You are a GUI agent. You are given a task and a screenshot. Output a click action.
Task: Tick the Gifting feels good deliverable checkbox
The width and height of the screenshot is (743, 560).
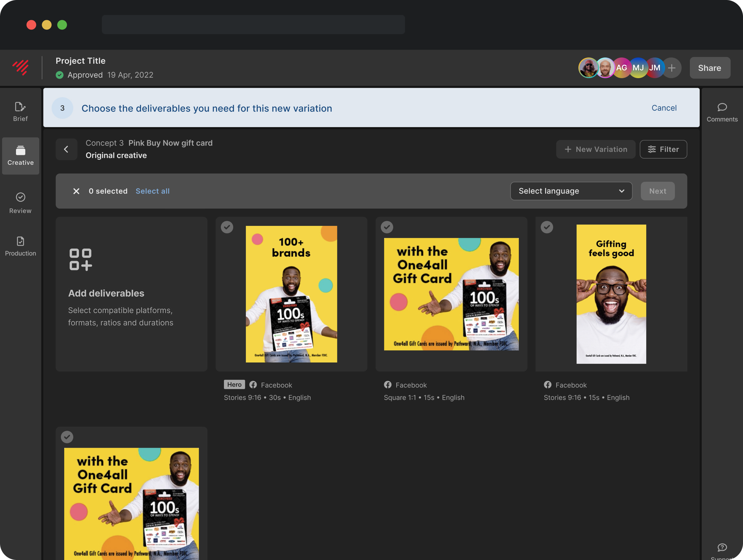click(x=547, y=227)
